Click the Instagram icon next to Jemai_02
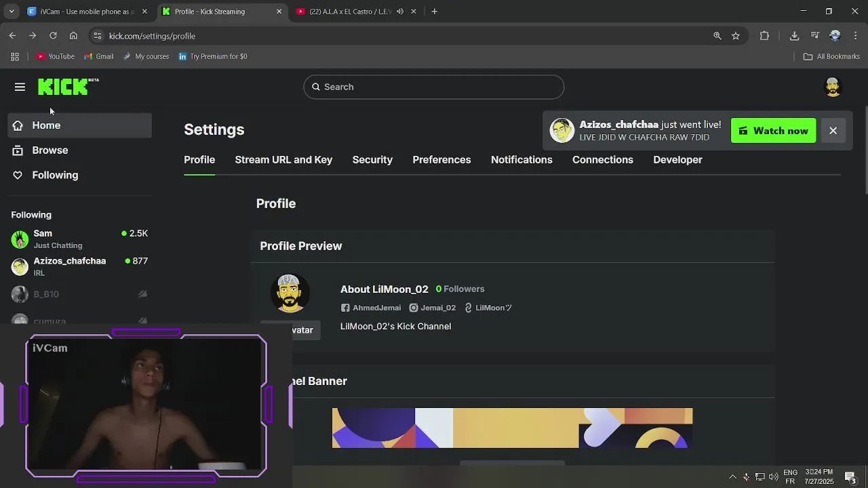Screen dimensions: 868x488 click(x=414, y=308)
